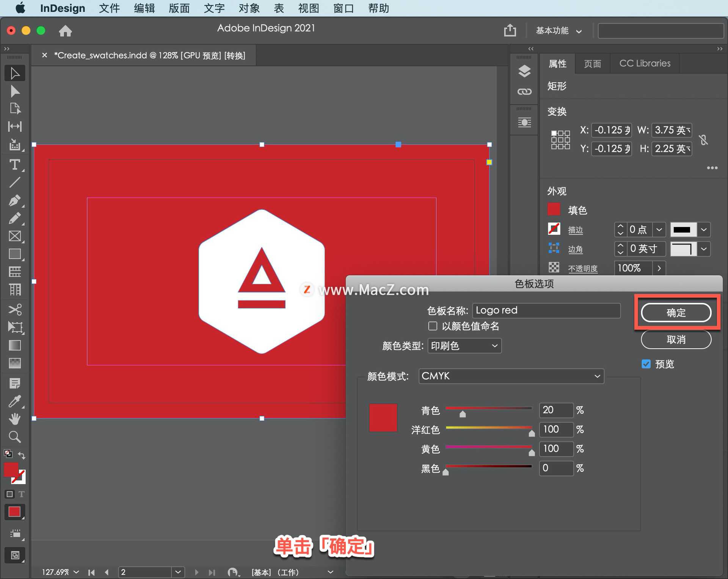Uncheck the Preview (预览) checkbox
Screen dimensions: 728x579
[646, 364]
